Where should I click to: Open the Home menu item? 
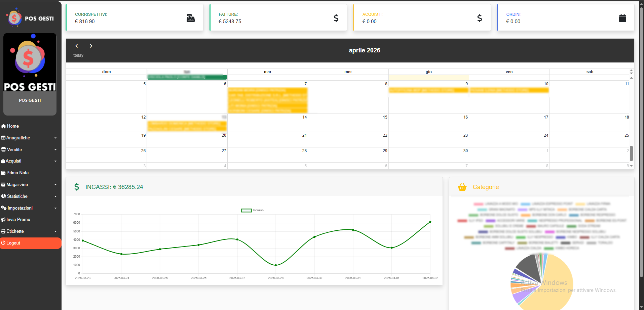pyautogui.click(x=31, y=126)
